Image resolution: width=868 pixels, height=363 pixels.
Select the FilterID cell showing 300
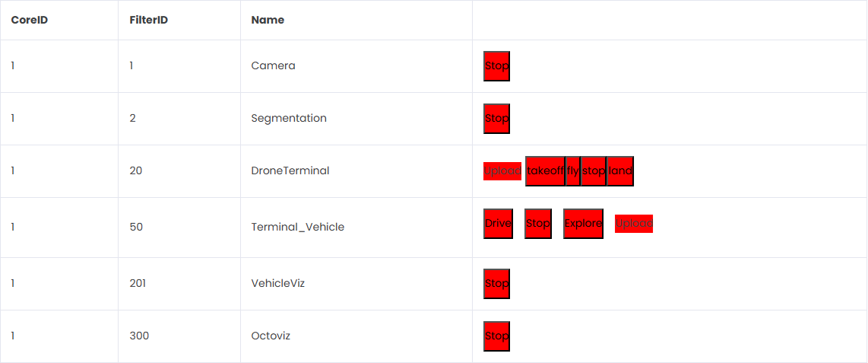pyautogui.click(x=139, y=336)
